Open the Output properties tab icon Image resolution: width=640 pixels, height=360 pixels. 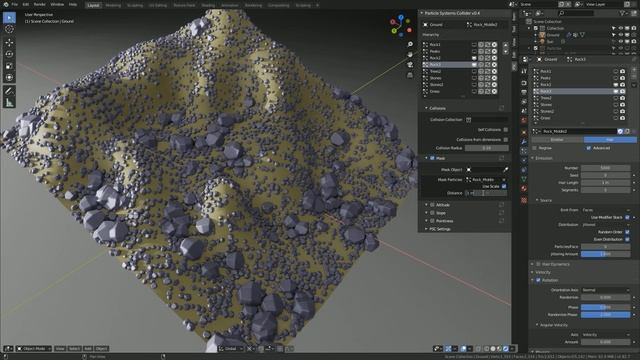524,93
